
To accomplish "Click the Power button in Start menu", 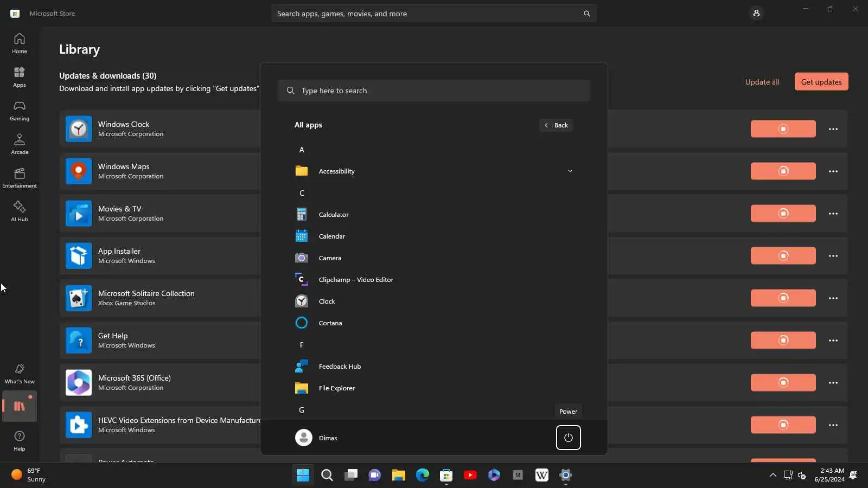I will (x=568, y=438).
